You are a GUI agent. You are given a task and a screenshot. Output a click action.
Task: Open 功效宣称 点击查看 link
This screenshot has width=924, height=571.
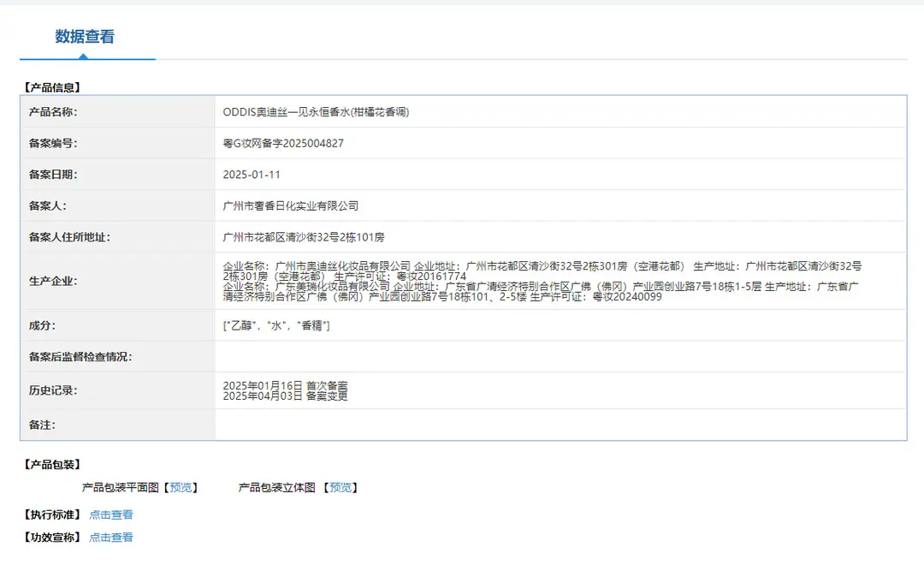point(110,538)
